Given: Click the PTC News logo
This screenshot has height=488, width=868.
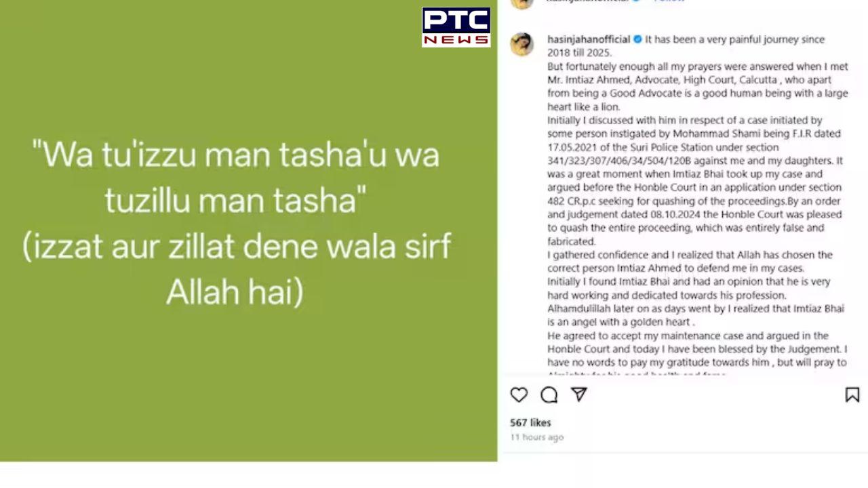Looking at the screenshot, I should pyautogui.click(x=456, y=27).
